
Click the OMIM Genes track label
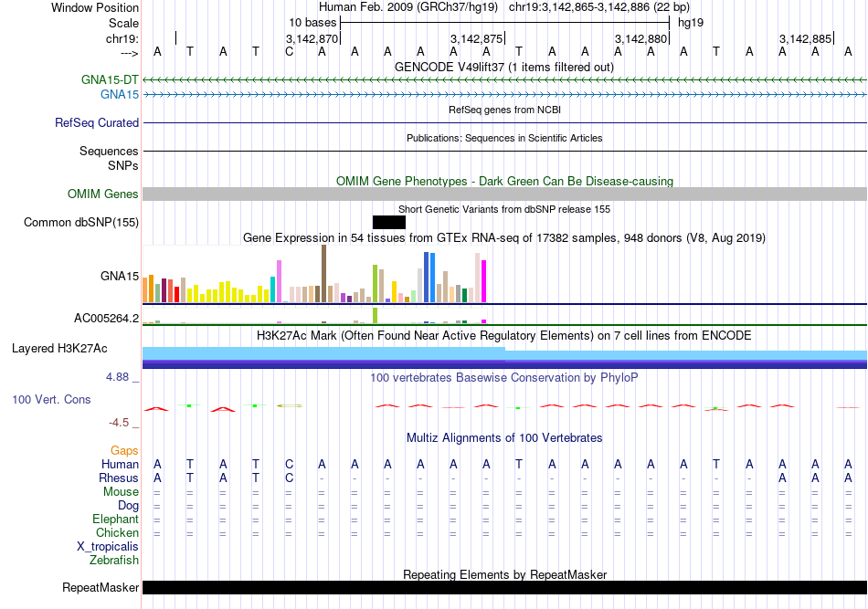(x=103, y=194)
